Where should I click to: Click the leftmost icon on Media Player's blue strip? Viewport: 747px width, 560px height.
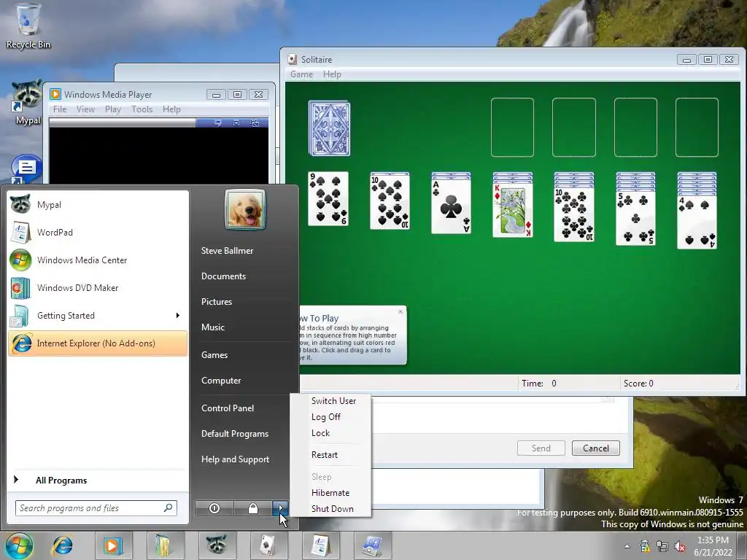pos(217,122)
